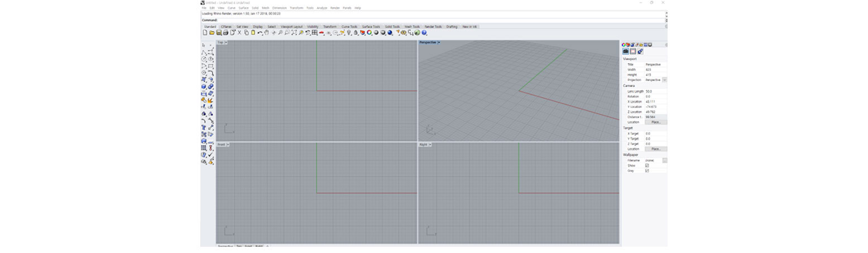Click the Place button for camera Location
The height and width of the screenshot is (253, 868).
[655, 122]
